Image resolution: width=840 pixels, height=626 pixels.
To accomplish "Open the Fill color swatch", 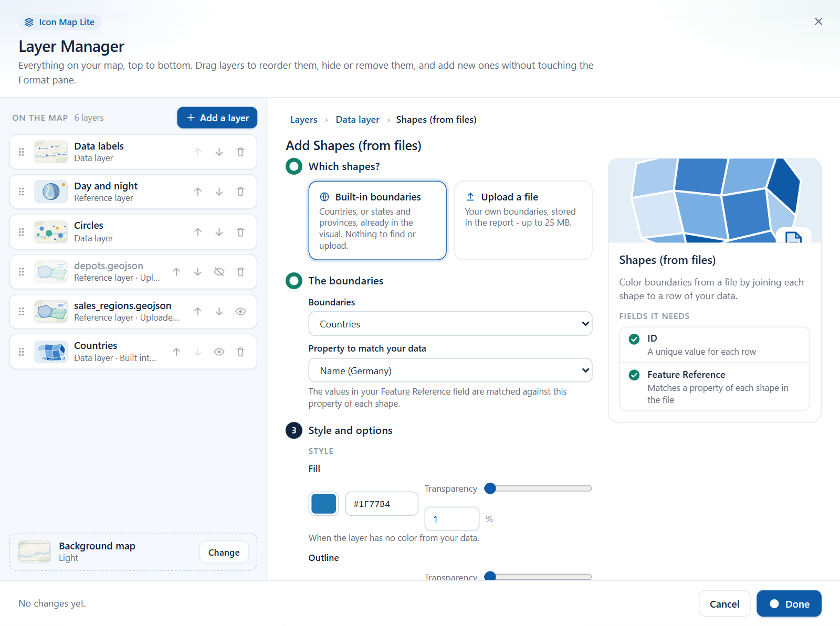I will (324, 504).
